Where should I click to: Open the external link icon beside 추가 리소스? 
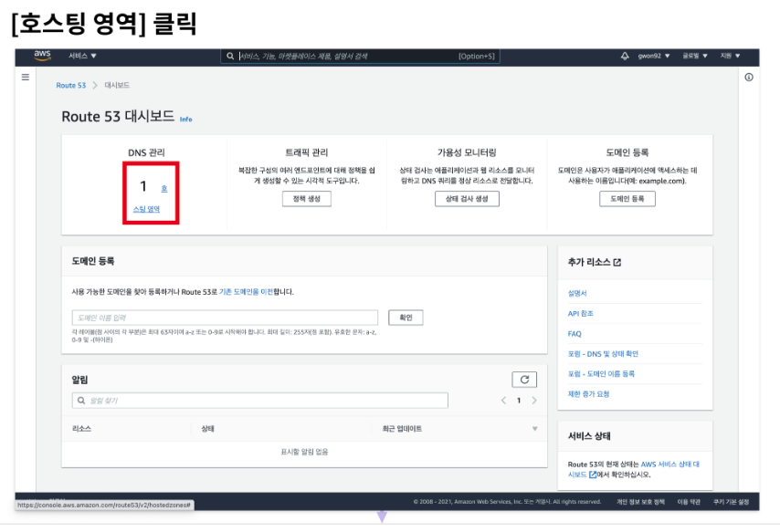click(617, 262)
